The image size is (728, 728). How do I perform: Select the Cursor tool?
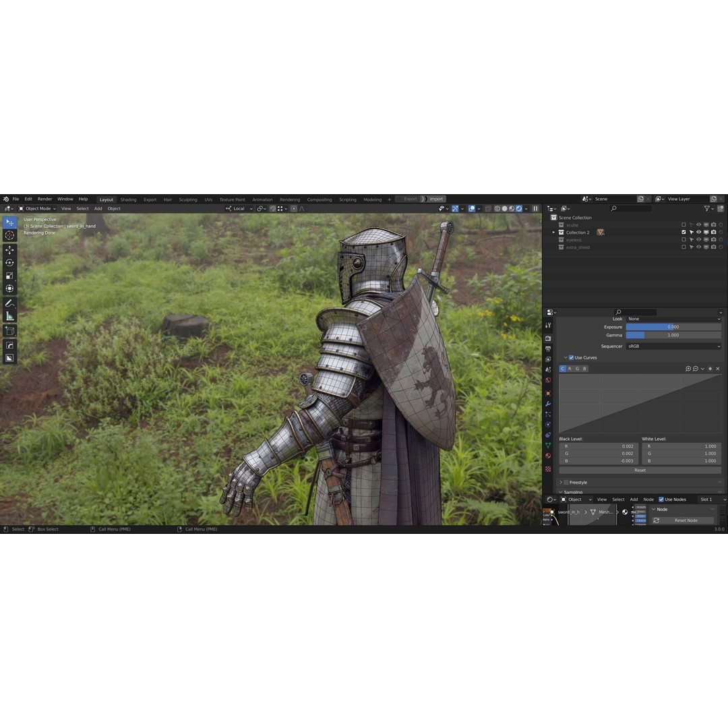pyautogui.click(x=9, y=235)
